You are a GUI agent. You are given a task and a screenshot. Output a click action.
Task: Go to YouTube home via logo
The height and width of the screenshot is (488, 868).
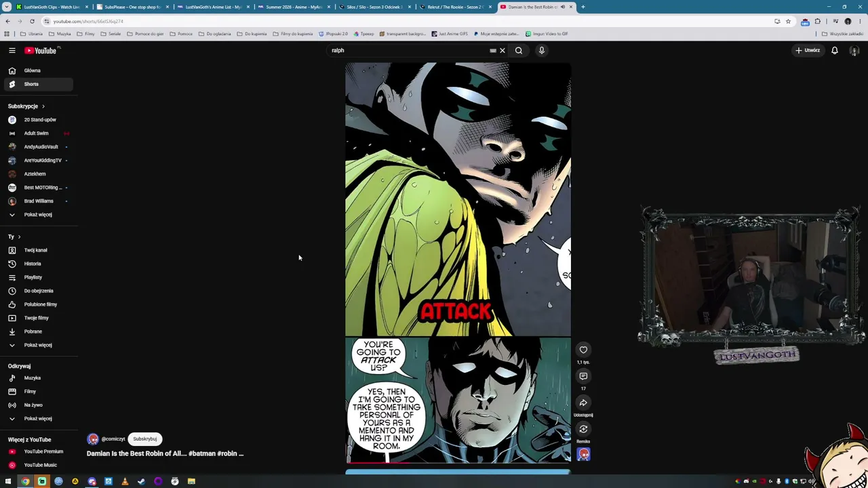tap(41, 50)
